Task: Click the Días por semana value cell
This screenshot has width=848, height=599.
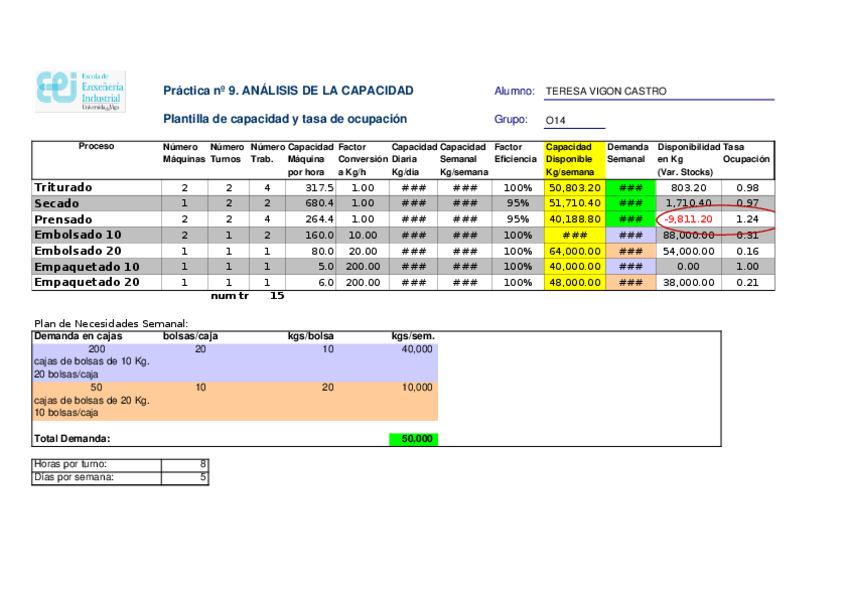Action: click(185, 477)
